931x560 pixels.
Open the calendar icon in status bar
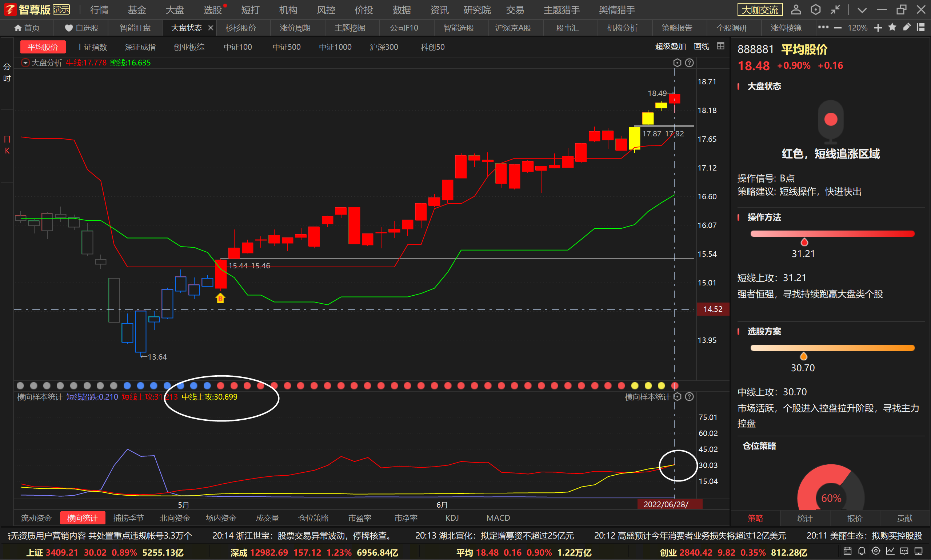(847, 551)
